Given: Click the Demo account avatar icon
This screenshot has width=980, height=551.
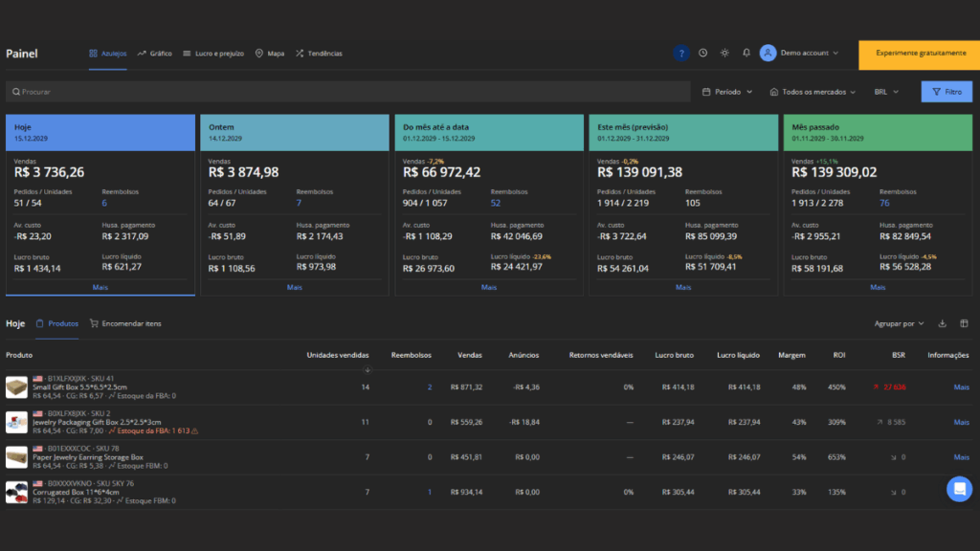Looking at the screenshot, I should [768, 54].
